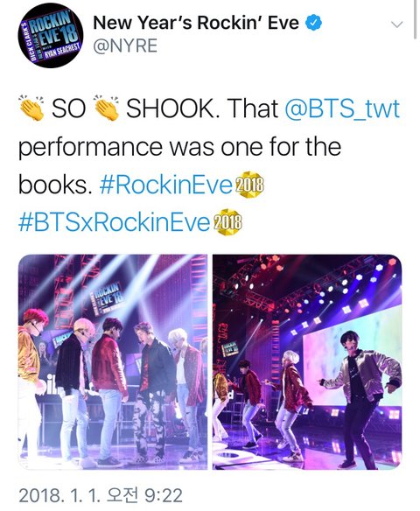Click the word SHOOK in the tweet

coord(171,108)
